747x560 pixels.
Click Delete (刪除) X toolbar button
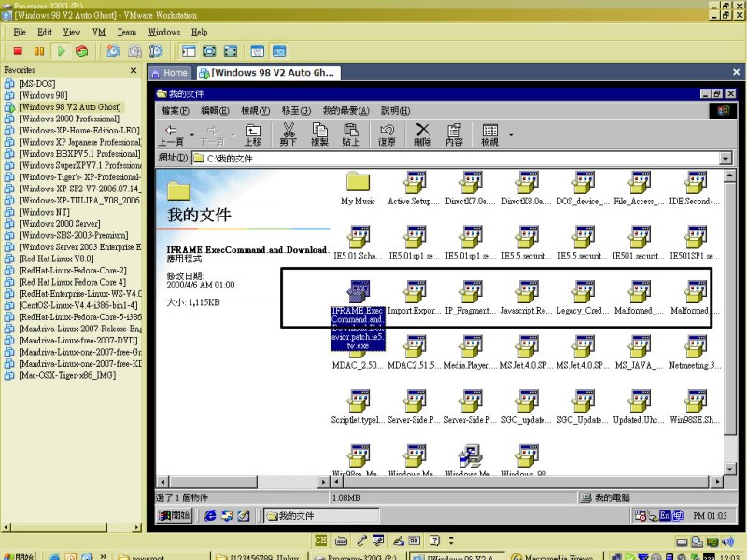click(423, 134)
